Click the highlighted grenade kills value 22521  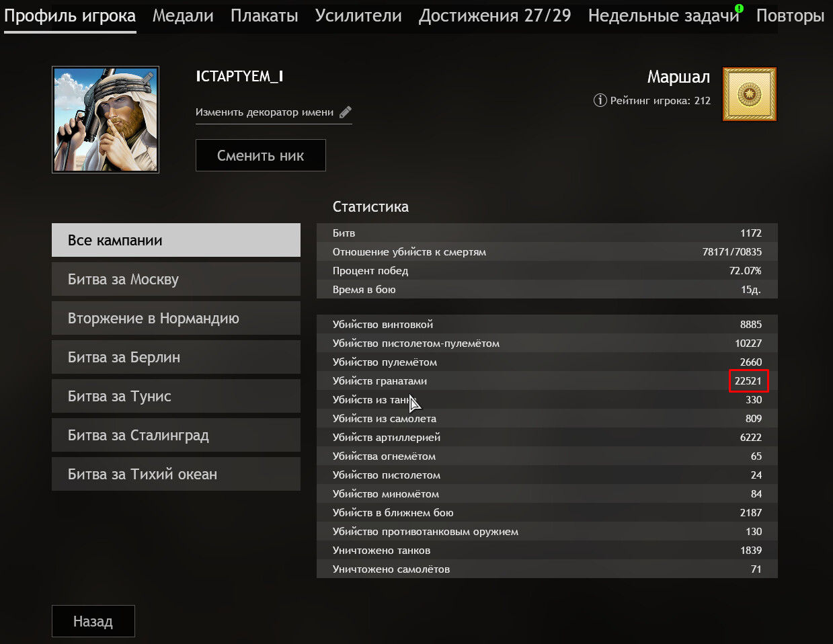tap(748, 380)
